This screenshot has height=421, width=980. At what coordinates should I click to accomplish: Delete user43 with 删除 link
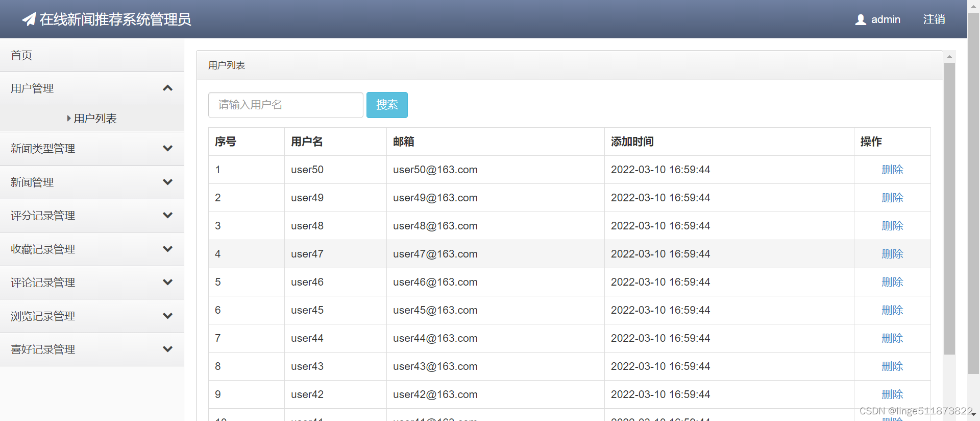point(892,366)
